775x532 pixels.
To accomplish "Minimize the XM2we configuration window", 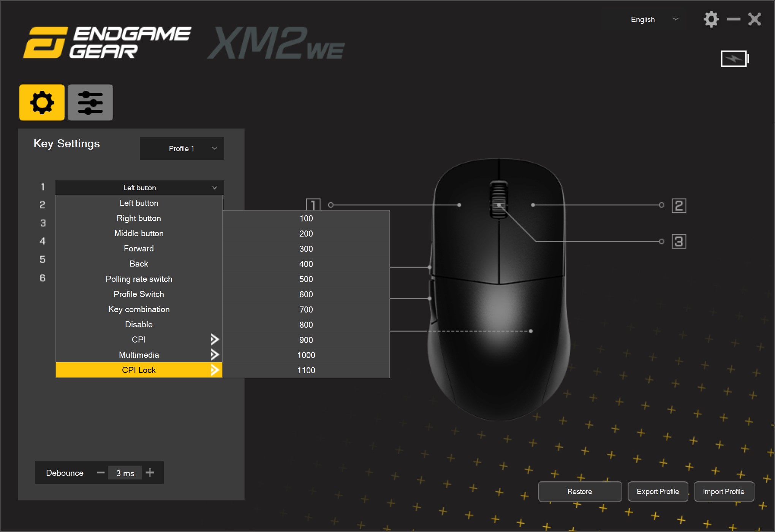I will 734,19.
